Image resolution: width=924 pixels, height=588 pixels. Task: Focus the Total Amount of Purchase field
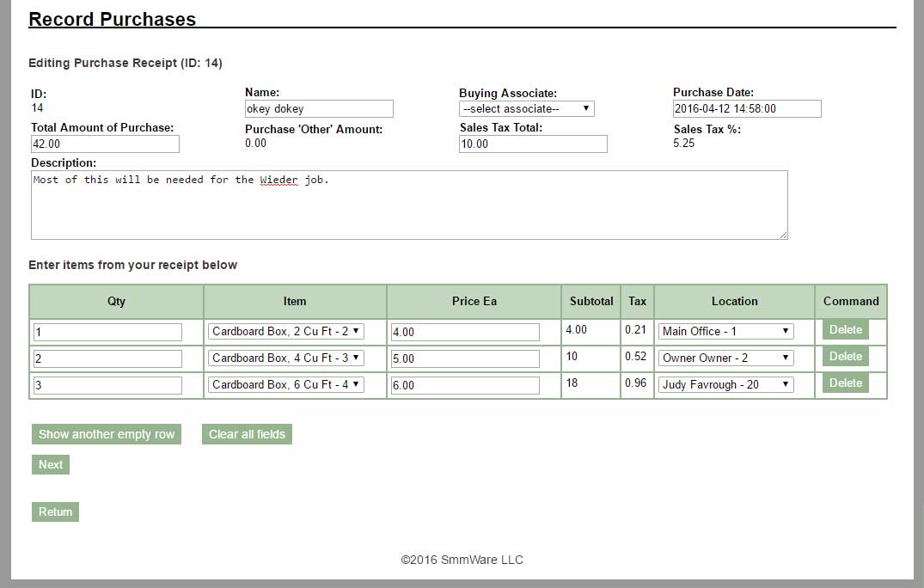[x=105, y=144]
